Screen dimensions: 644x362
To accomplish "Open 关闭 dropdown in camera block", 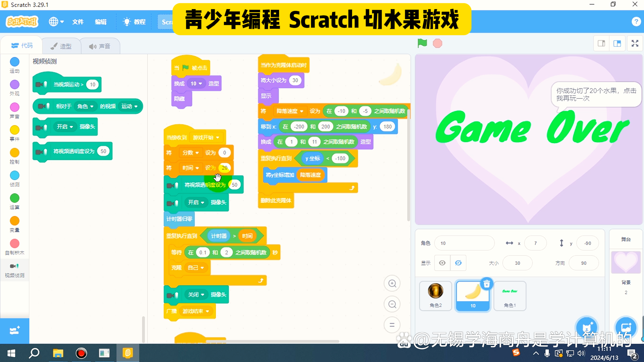I will (196, 294).
